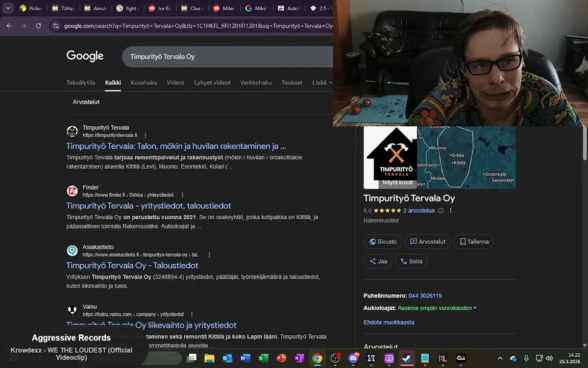Click the Arvostelut filter chip
Image resolution: width=588 pixels, height=368 pixels.
(86, 102)
